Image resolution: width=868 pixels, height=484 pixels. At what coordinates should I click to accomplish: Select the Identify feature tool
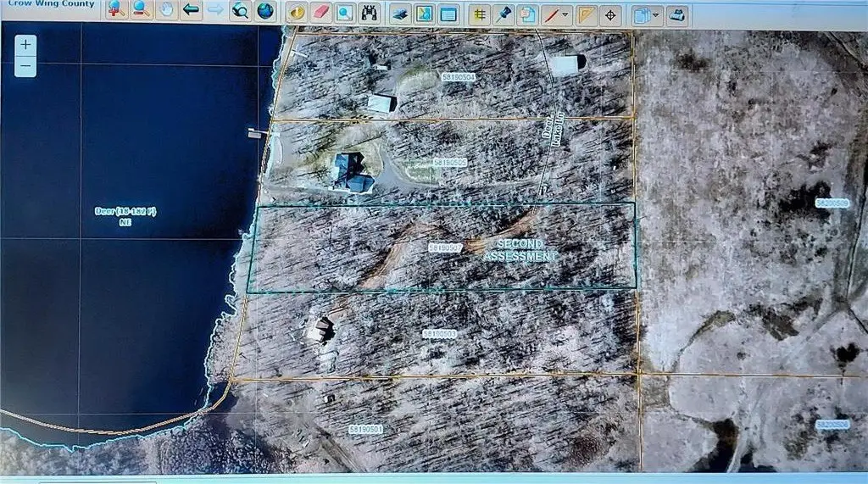(297, 12)
